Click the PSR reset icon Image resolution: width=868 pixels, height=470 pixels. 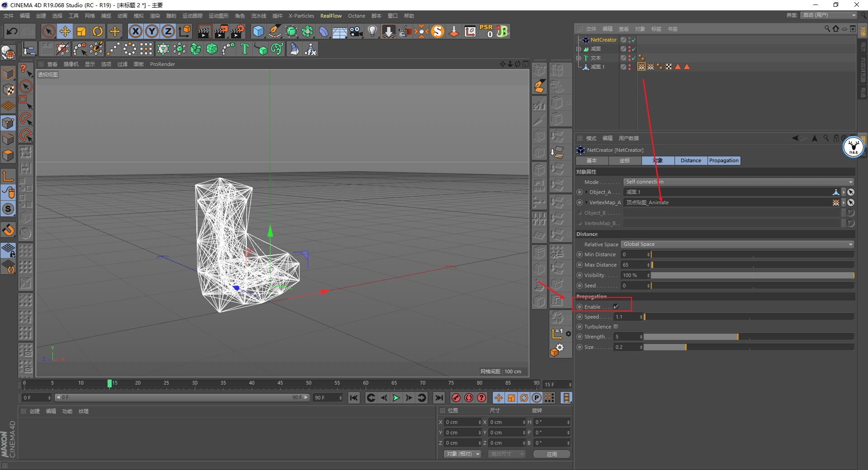486,31
